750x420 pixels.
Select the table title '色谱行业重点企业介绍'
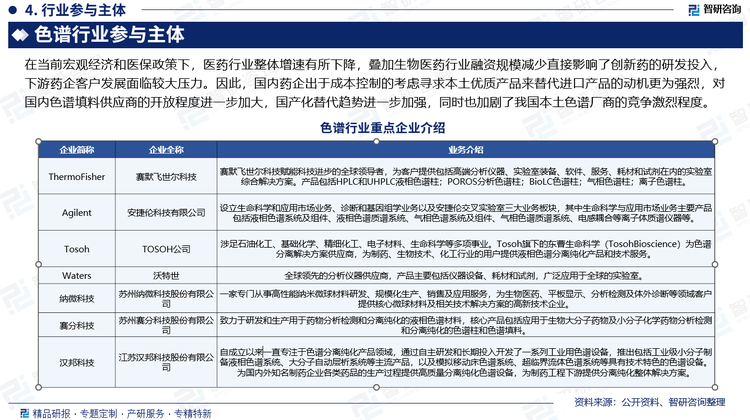[383, 128]
